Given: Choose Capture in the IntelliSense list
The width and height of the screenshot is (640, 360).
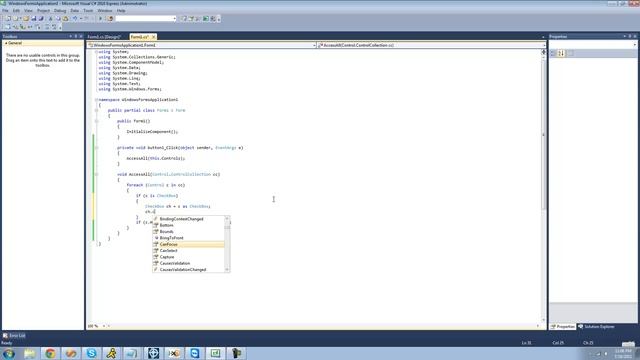Looking at the screenshot, I should [x=167, y=257].
